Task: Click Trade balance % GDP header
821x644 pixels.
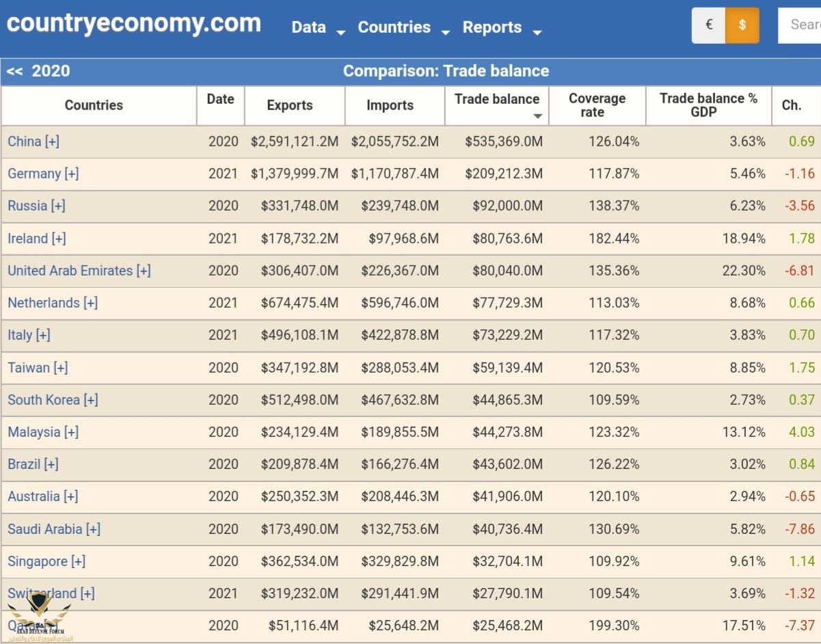Action: coord(708,105)
